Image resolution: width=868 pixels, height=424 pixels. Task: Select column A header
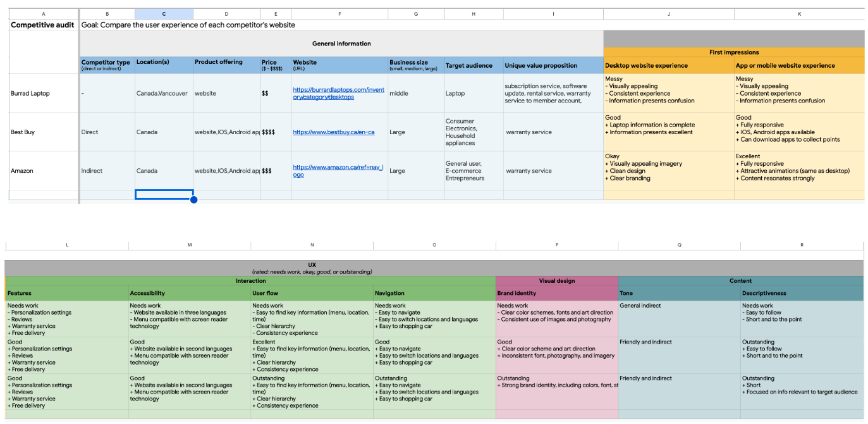[44, 13]
